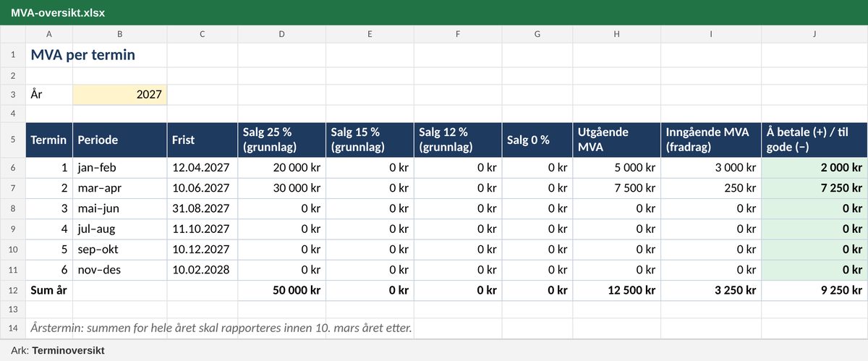This screenshot has height=361, width=868.
Task: Click the 'Salg 15 % (grunnlag)' header
Action: pyautogui.click(x=370, y=140)
